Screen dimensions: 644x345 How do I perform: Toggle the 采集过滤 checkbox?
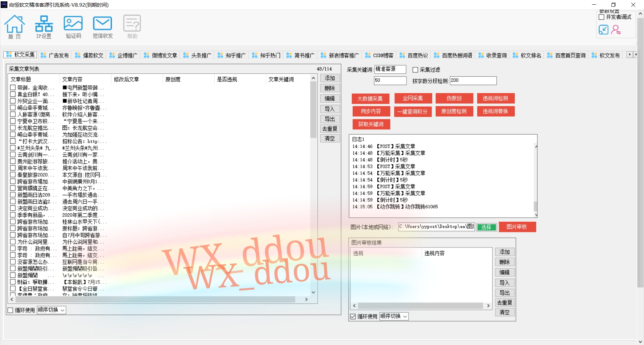pyautogui.click(x=415, y=70)
